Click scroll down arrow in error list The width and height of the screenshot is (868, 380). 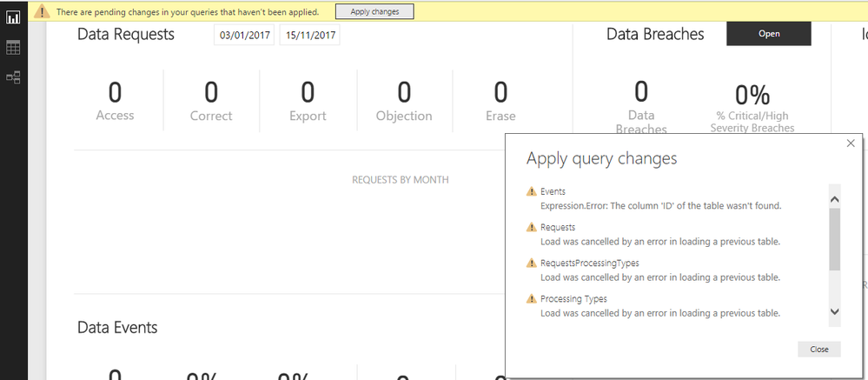tap(835, 311)
